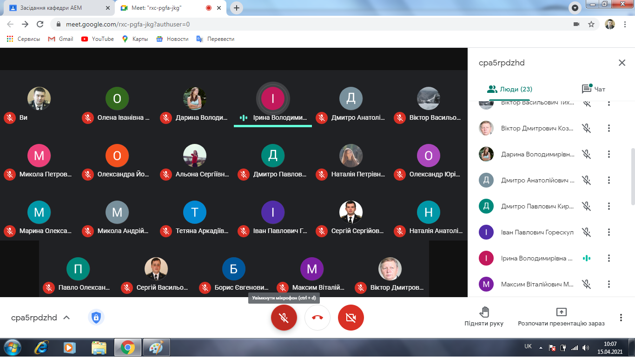Open the Gmail bookmark
Viewport: 635px width, 364px height.
(x=61, y=39)
